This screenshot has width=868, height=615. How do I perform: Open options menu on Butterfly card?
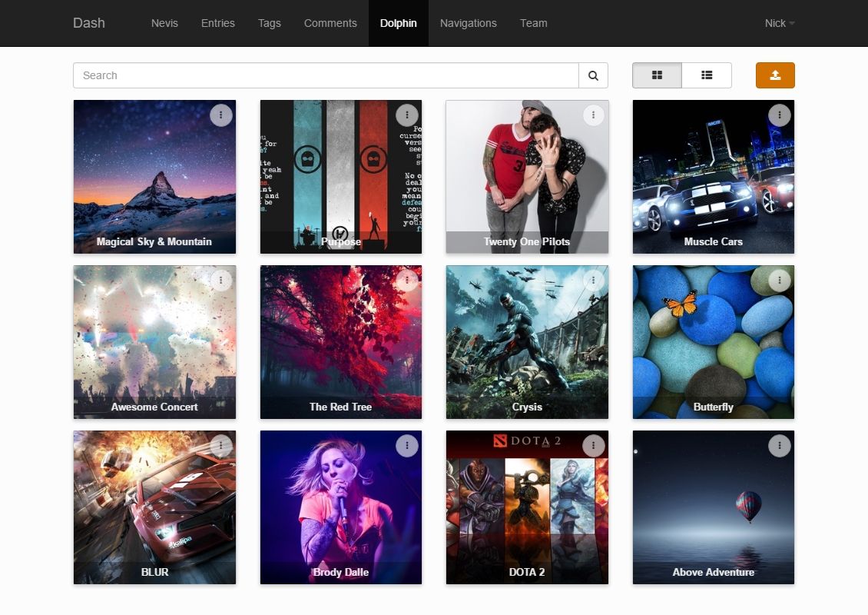coord(780,281)
